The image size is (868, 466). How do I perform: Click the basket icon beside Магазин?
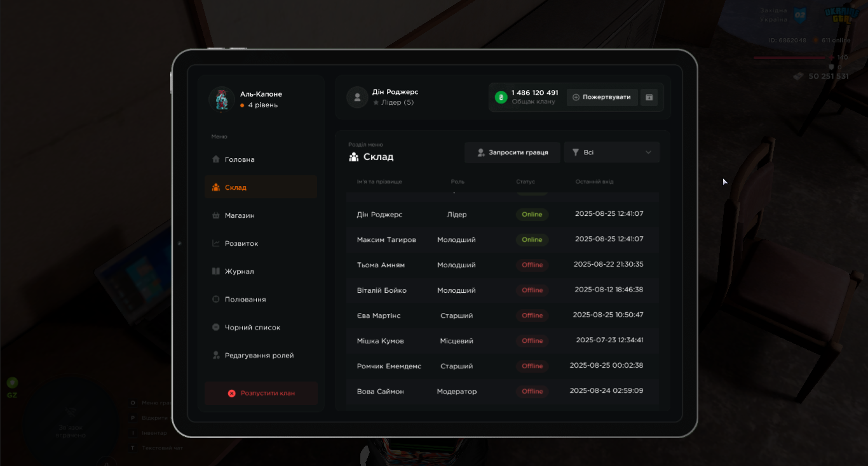click(215, 215)
